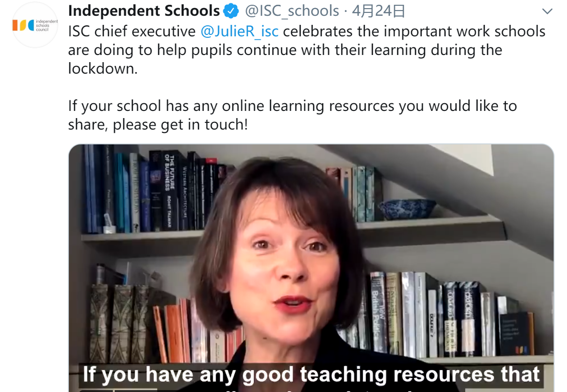567x392 pixels.
Task: Open the Independent Schools profile name
Action: [x=144, y=11]
